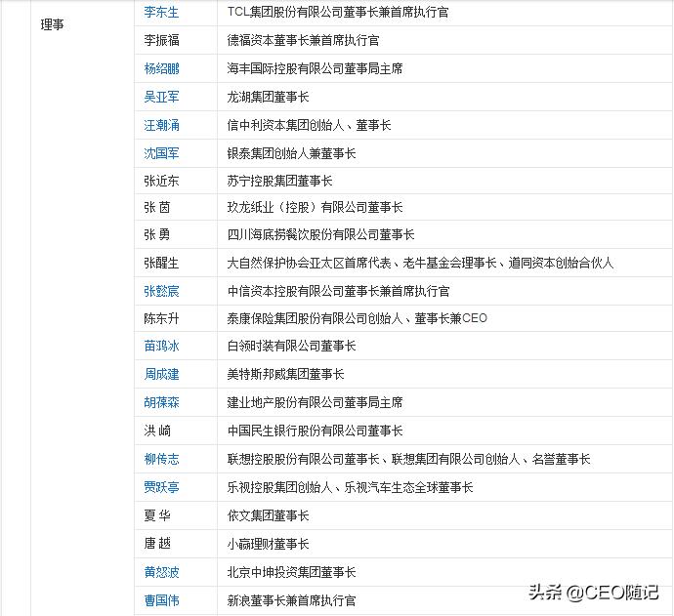This screenshot has width=674, height=616.
Task: Select the 曹国伟 hyperlink
Action: click(x=161, y=600)
